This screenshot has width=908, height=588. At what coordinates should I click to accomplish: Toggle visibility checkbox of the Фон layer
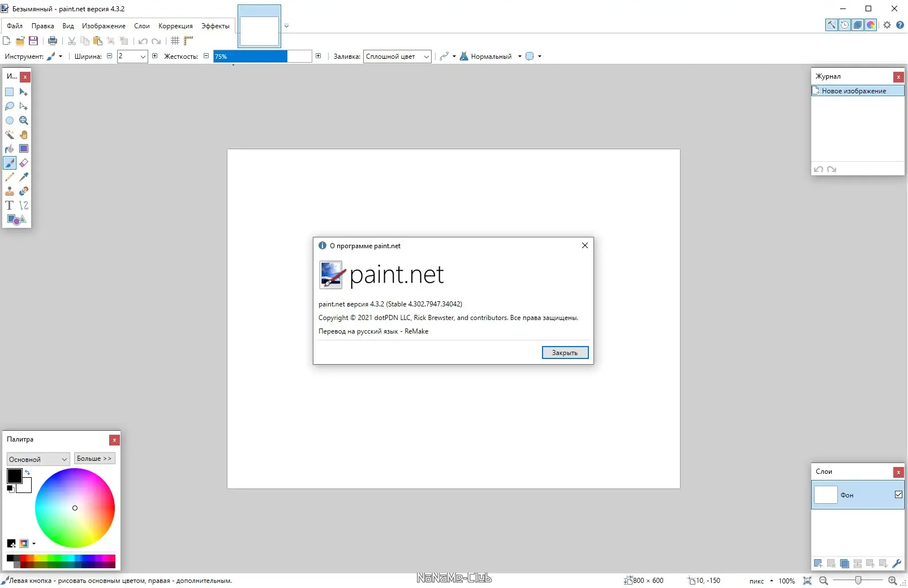[x=898, y=495]
